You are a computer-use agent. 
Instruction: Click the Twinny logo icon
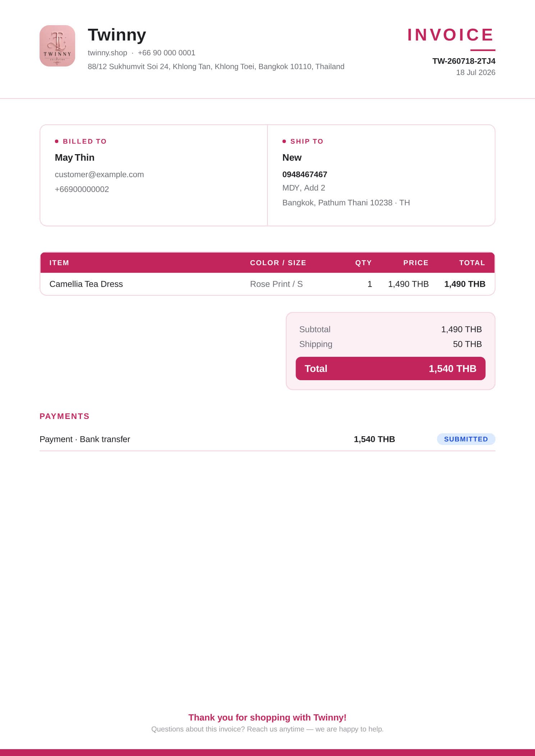click(57, 46)
